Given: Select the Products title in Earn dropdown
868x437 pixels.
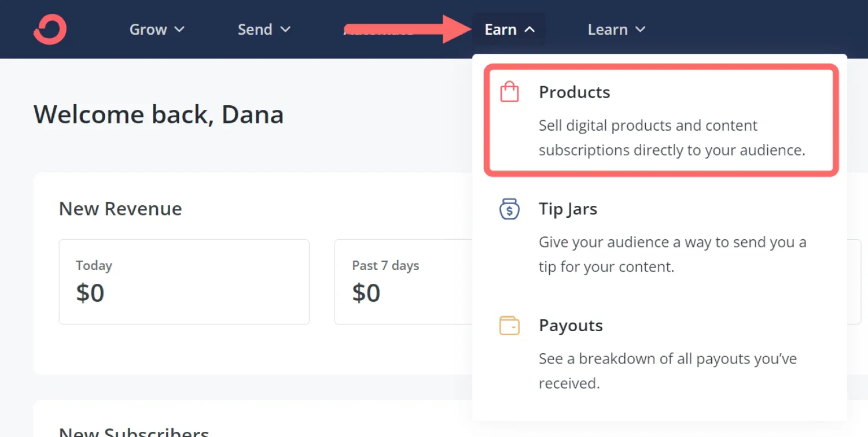Looking at the screenshot, I should pyautogui.click(x=574, y=92).
